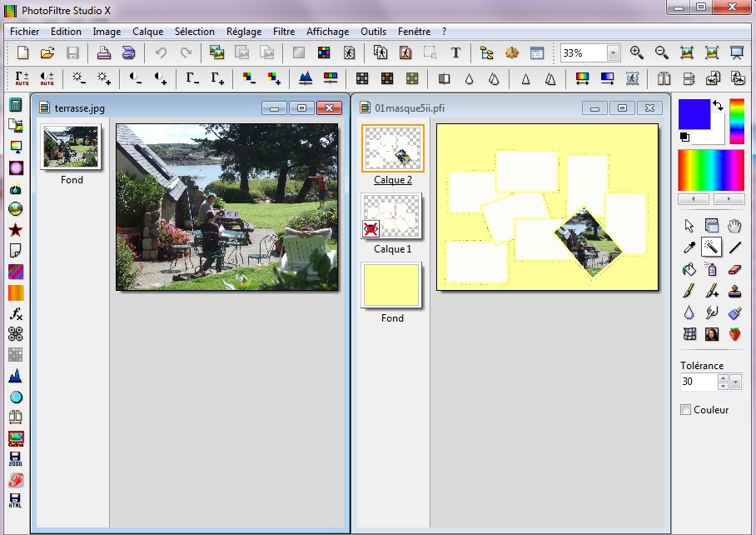Click the calculator icon in left sidebar
Viewport: 756px width, 535px height.
[16, 105]
